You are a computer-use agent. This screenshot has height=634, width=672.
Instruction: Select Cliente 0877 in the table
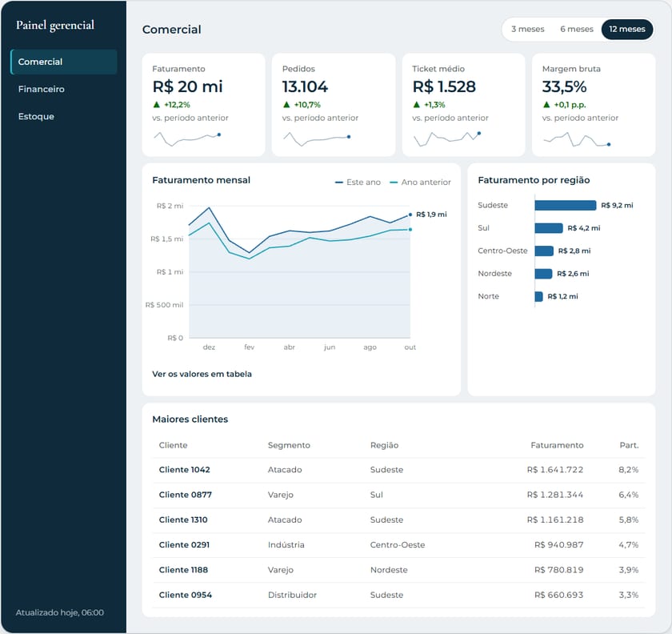point(185,495)
